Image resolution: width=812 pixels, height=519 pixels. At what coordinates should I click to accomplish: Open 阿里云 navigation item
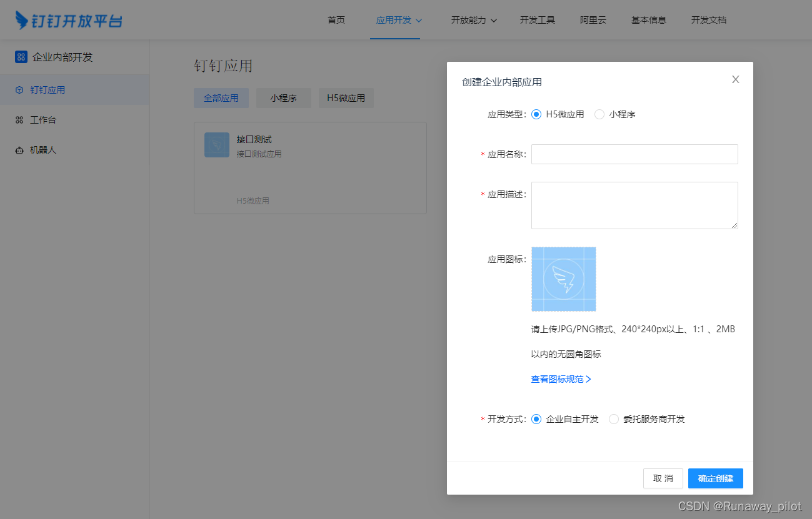[593, 20]
